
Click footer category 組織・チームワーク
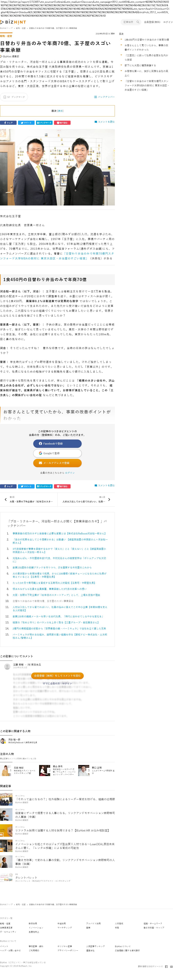(x=153, y=923)
